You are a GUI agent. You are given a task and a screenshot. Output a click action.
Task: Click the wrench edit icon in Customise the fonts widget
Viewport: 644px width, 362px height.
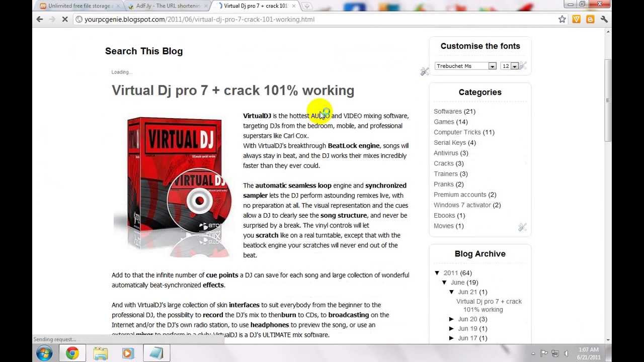coord(523,65)
